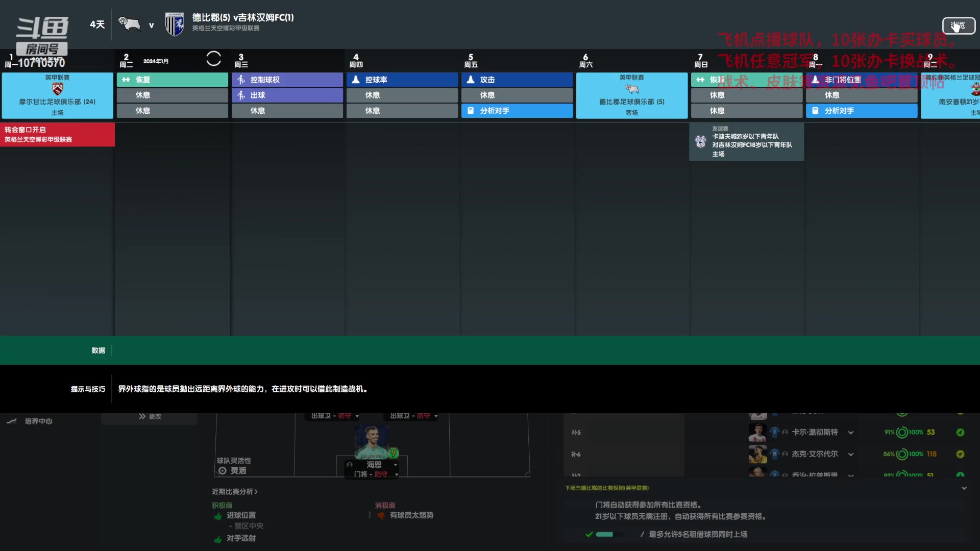Click the thumbs-up icon beside 进球位置
The image size is (980, 551).
point(218,516)
